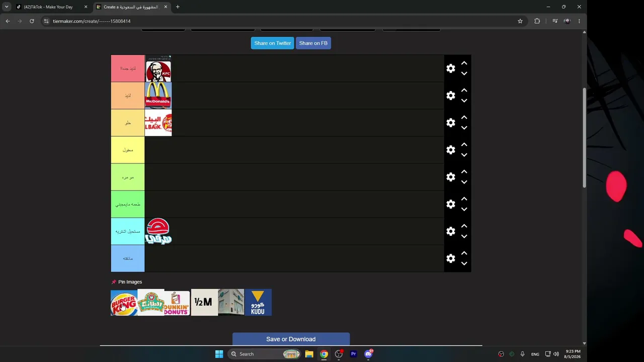The height and width of the screenshot is (362, 644).
Task: Click the down arrow on the blue bottom tier
Action: point(464,263)
